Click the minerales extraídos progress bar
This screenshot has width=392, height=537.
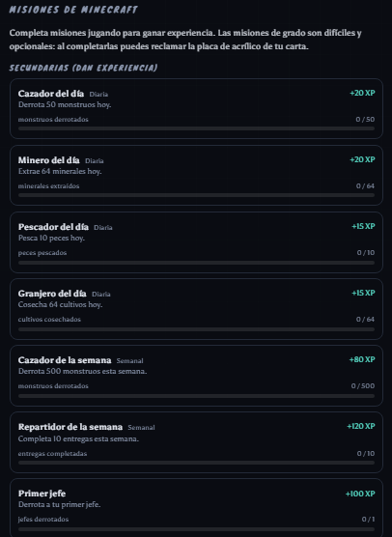[x=196, y=195]
